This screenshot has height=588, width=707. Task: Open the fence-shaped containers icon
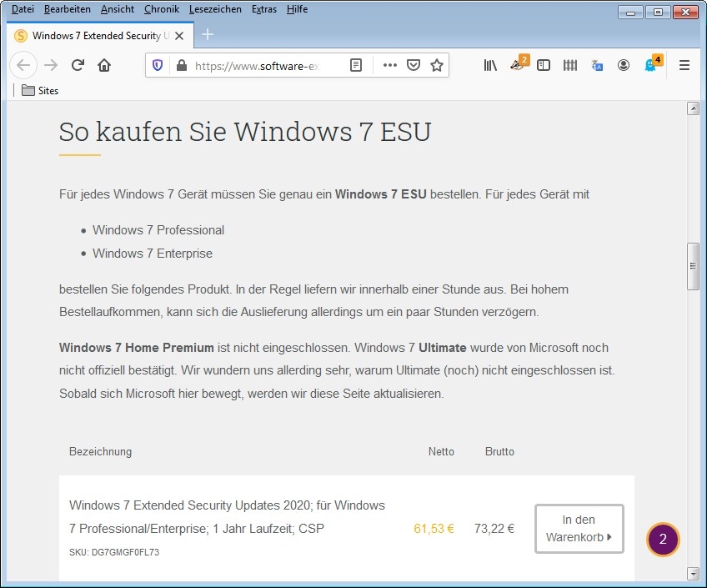click(x=570, y=65)
